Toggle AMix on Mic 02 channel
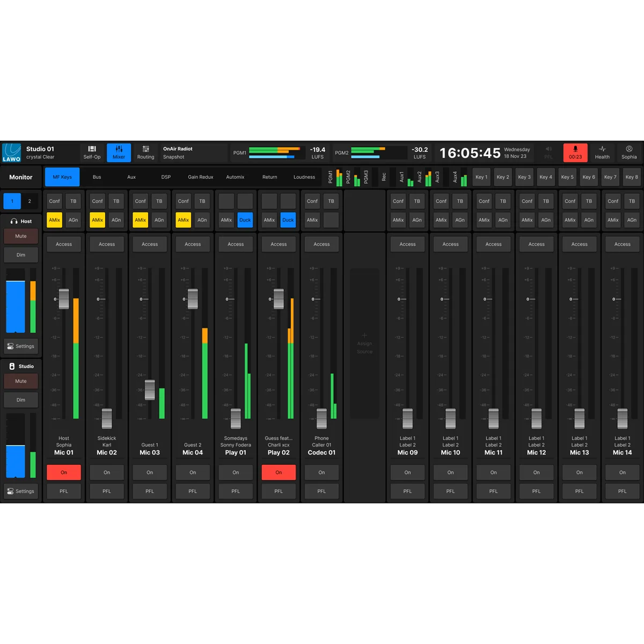The height and width of the screenshot is (644, 644). coord(97,220)
